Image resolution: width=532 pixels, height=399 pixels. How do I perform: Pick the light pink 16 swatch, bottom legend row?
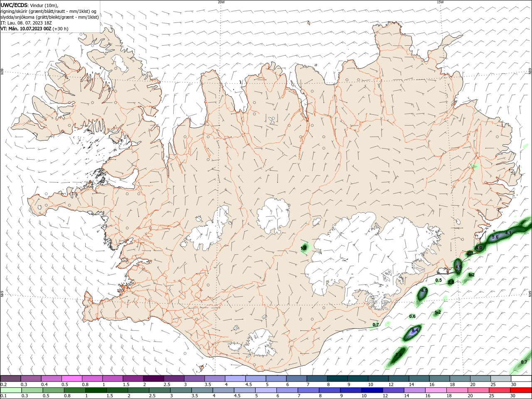436,390
